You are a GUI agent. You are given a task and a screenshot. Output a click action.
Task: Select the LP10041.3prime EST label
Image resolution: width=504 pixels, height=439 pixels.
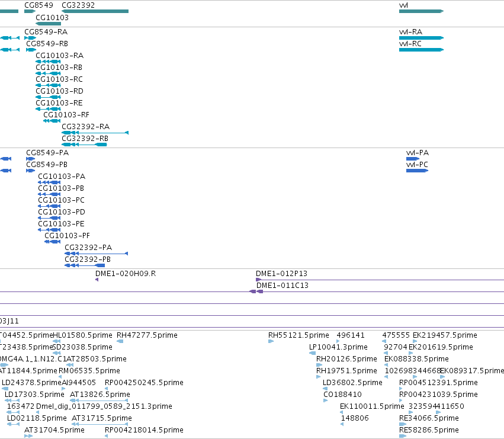pos(338,347)
